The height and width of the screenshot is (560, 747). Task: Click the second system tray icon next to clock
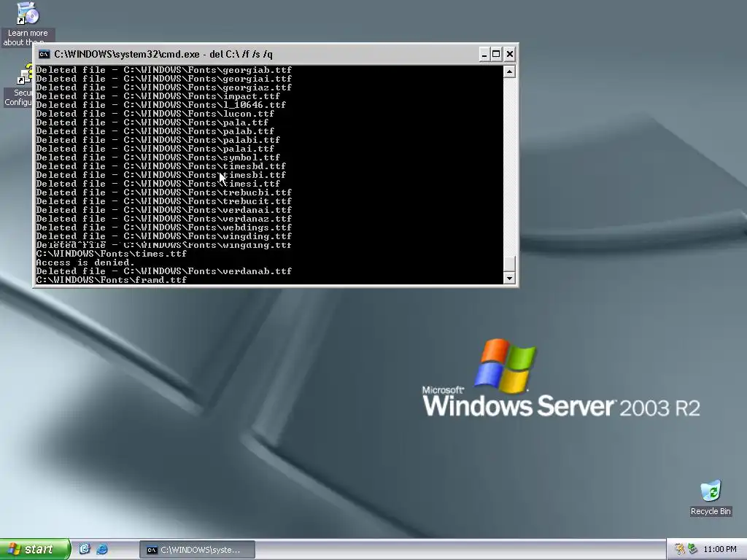coord(692,550)
